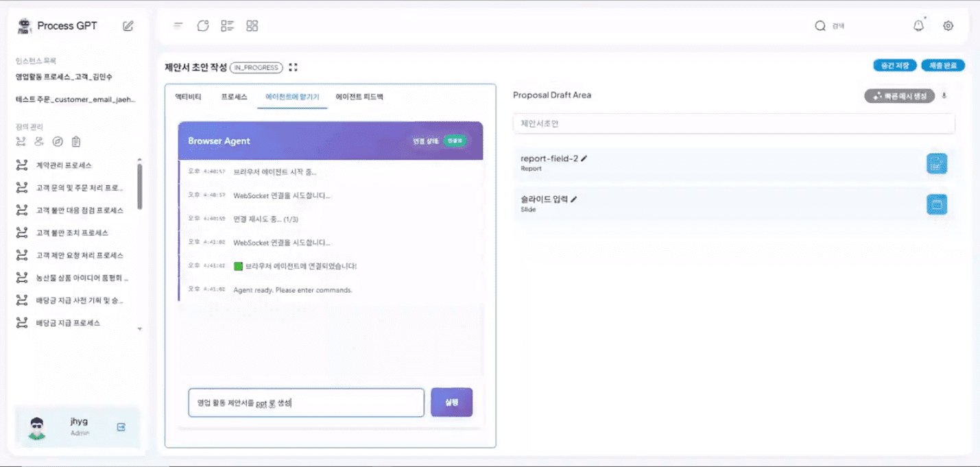Screen dimensions: 980x467
Task: Click the new chat edit icon beside Process GPT
Action: click(x=128, y=26)
